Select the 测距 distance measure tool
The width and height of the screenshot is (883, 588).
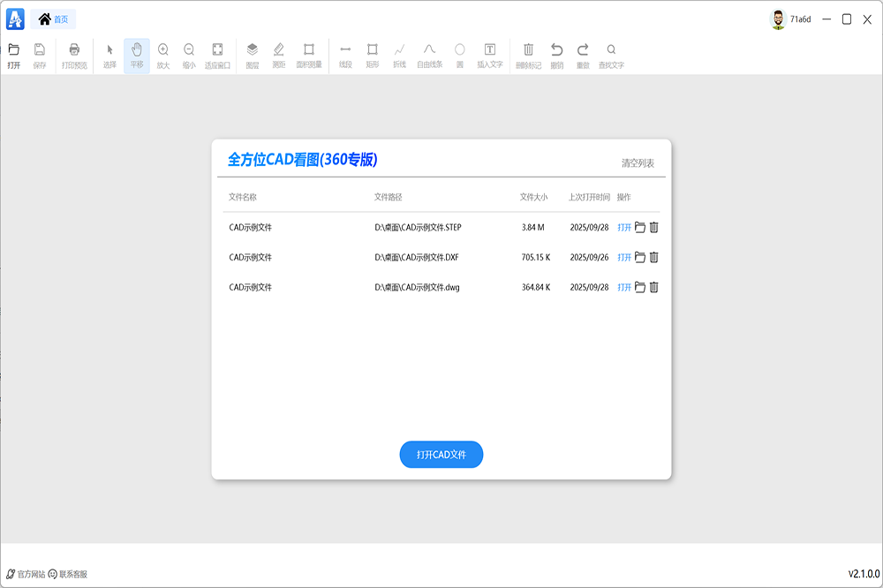click(279, 55)
